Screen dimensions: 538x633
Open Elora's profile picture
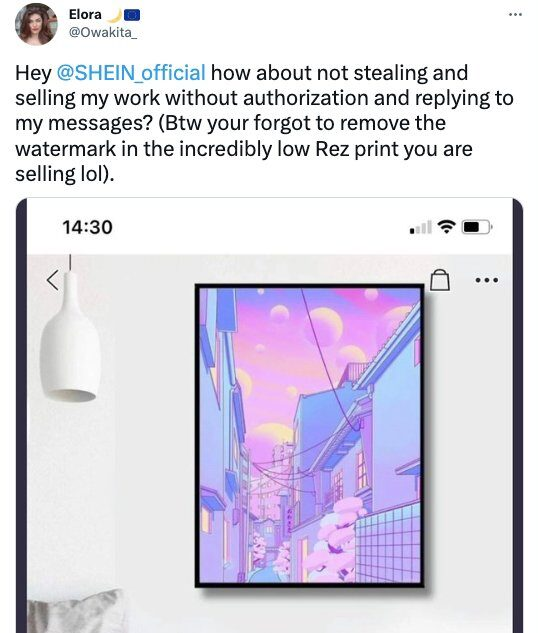pyautogui.click(x=36, y=24)
